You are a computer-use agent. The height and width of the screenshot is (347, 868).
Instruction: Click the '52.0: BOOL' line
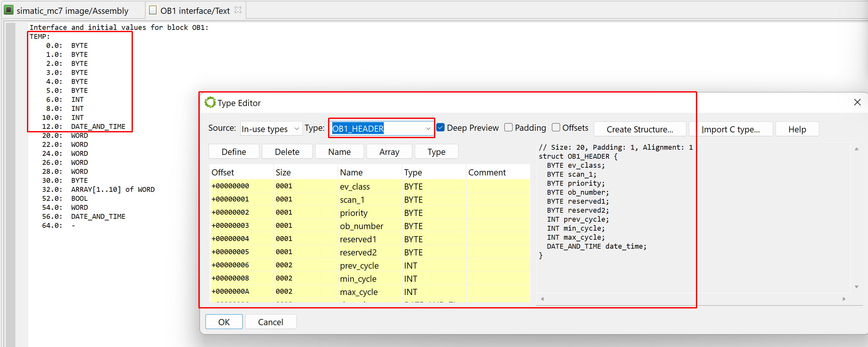click(x=65, y=199)
